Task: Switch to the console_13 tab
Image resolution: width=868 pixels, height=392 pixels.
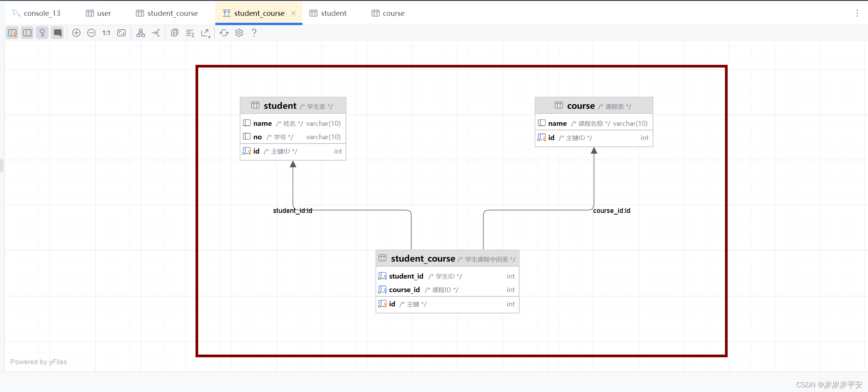Action: point(37,13)
